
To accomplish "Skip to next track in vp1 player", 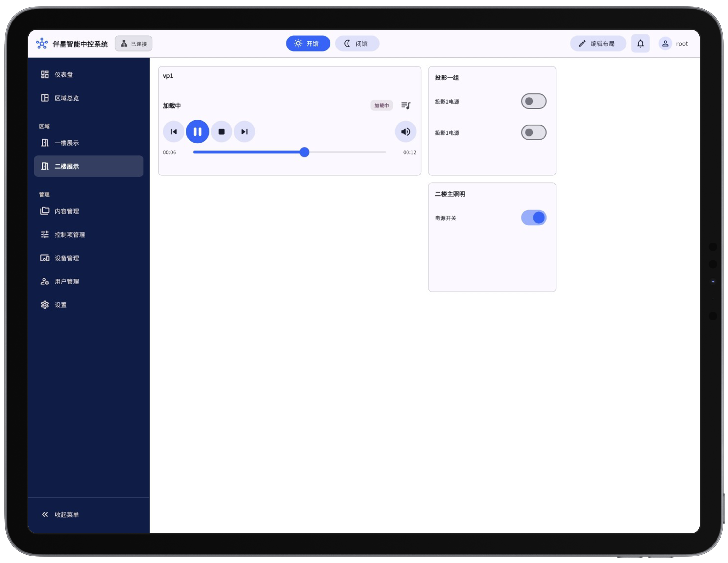I will pyautogui.click(x=244, y=132).
